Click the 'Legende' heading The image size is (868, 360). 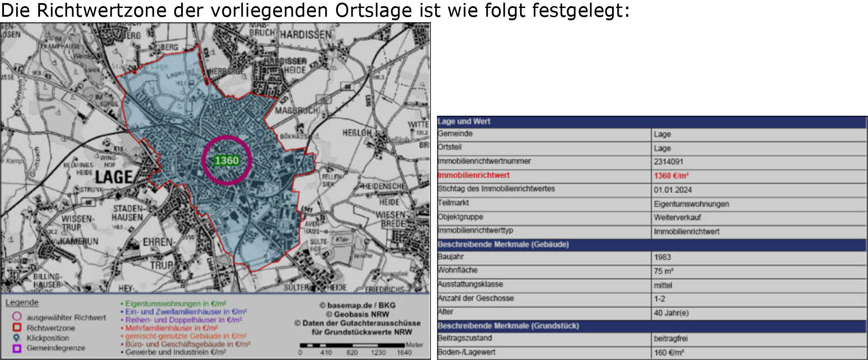point(22,303)
